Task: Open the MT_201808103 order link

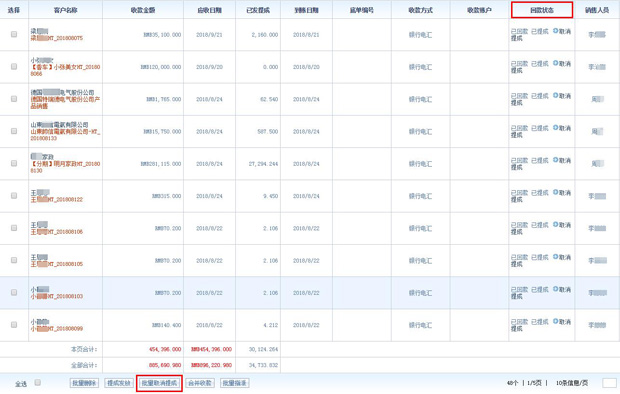Action: pyautogui.click(x=57, y=296)
